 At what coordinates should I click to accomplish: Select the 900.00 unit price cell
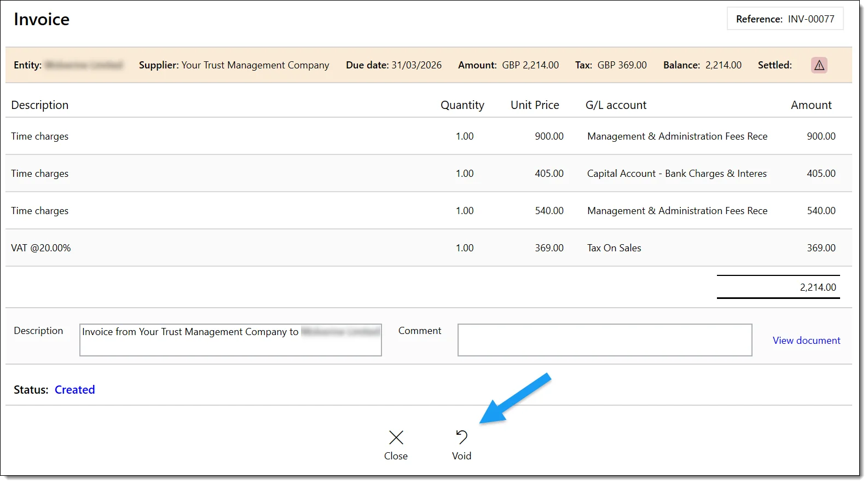point(549,136)
